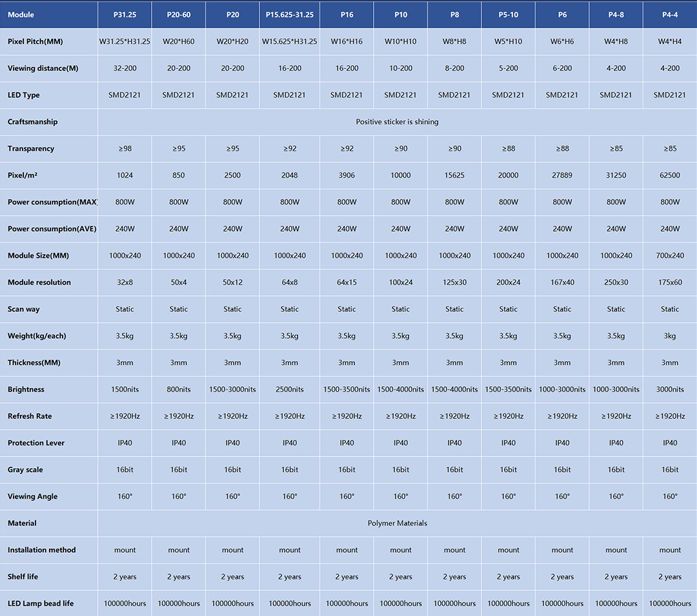Click the Shelf life row label
697x616 pixels.
click(x=23, y=577)
